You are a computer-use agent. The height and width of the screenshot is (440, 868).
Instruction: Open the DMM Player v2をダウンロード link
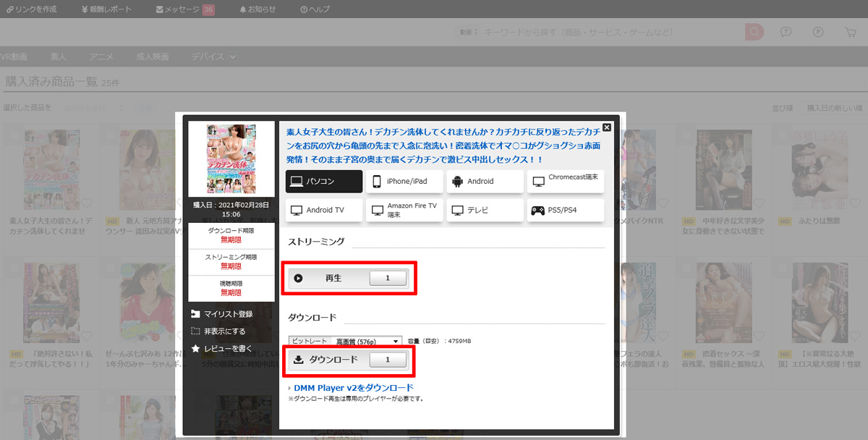(x=353, y=388)
